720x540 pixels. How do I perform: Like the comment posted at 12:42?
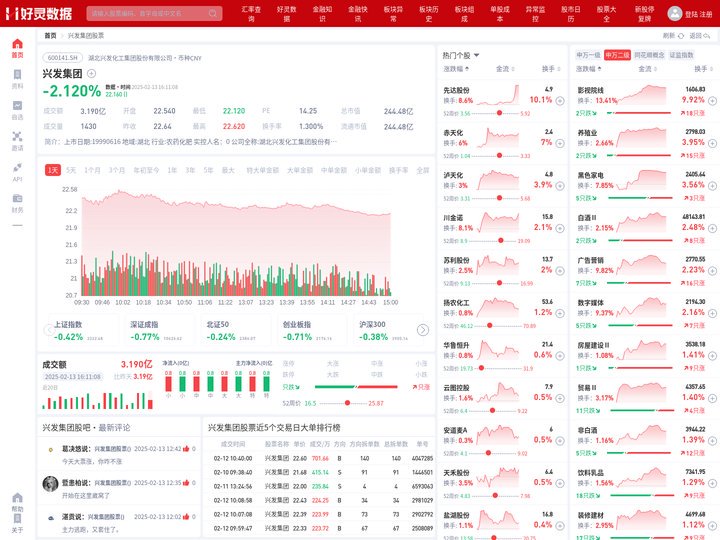tap(186, 449)
